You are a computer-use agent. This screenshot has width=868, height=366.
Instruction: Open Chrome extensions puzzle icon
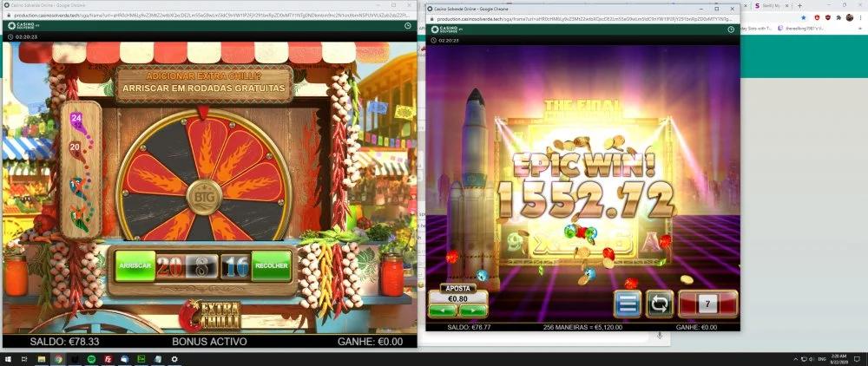838,17
